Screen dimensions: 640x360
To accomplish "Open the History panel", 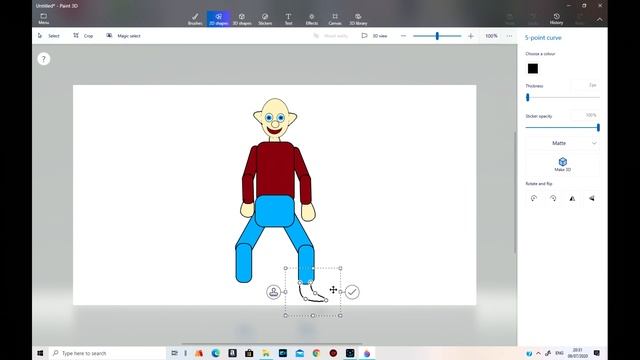I will (x=556, y=19).
